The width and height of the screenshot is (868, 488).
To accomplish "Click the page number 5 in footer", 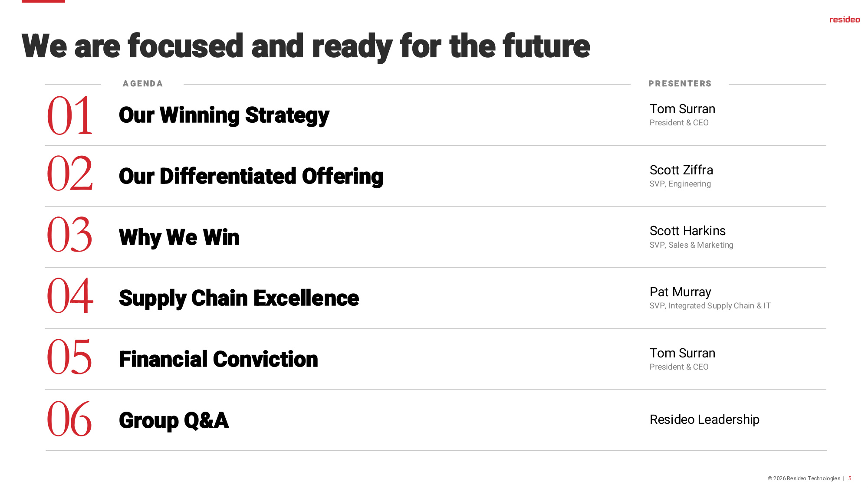I will pos(850,478).
